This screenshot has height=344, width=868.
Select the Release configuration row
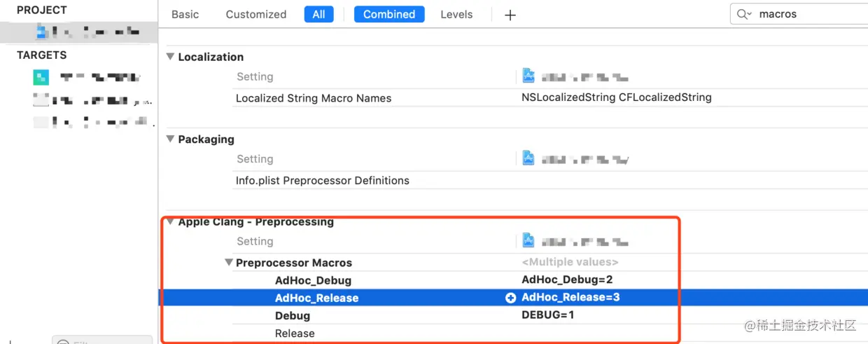pos(295,333)
